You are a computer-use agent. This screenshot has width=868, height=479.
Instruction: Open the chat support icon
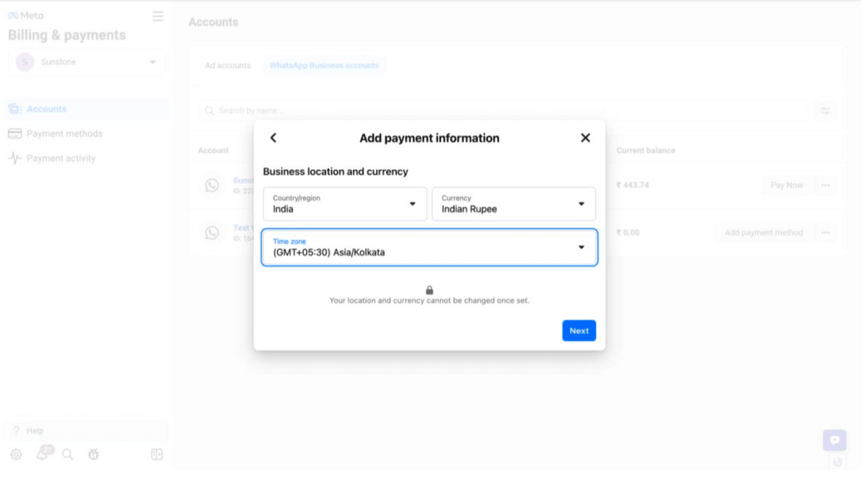(x=835, y=440)
